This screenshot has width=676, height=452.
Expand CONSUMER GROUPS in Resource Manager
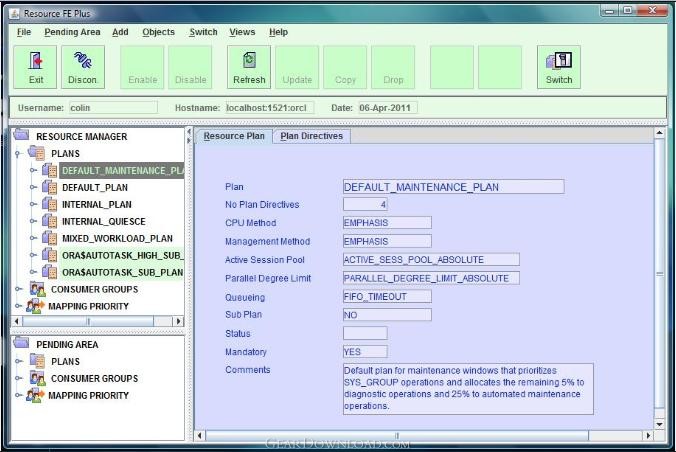coord(18,289)
